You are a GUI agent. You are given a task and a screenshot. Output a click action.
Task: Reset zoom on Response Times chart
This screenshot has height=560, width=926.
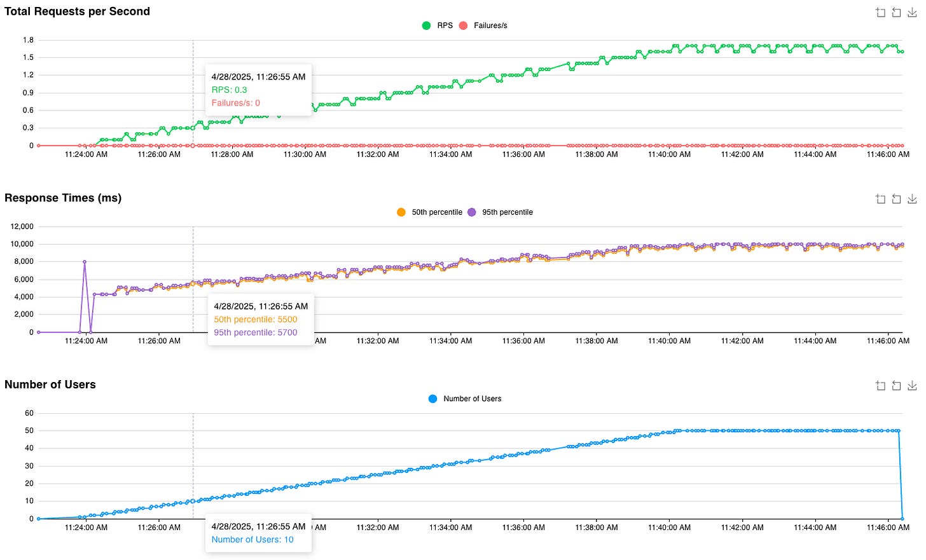coord(896,199)
